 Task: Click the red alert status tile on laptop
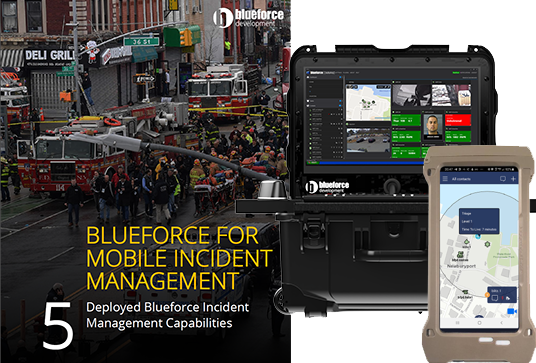click(x=458, y=120)
